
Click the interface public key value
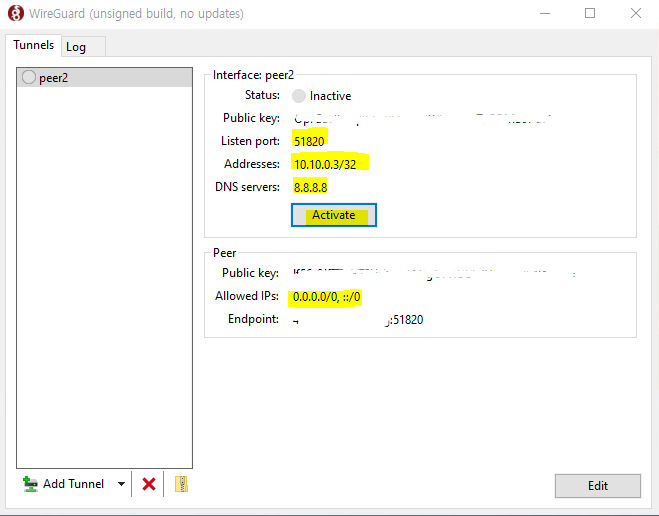[x=422, y=119]
